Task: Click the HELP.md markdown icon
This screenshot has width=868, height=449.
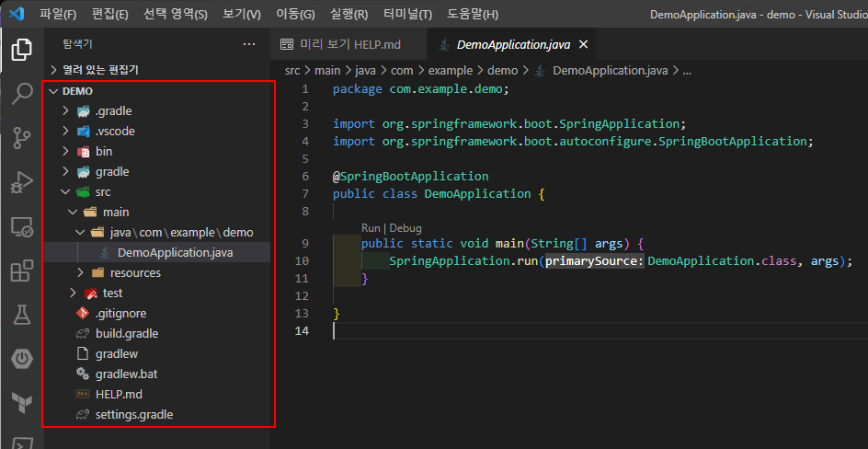Action: 83,394
